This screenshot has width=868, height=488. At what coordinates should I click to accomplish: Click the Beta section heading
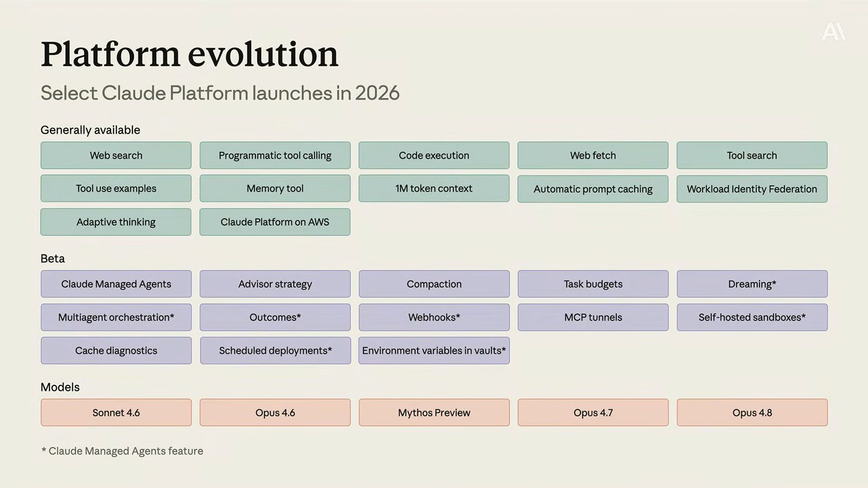click(x=53, y=259)
